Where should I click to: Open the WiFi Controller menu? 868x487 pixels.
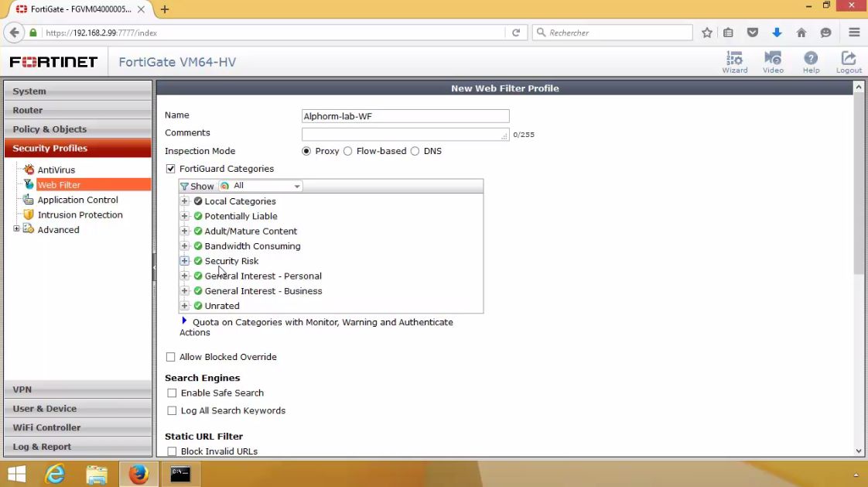pyautogui.click(x=78, y=427)
